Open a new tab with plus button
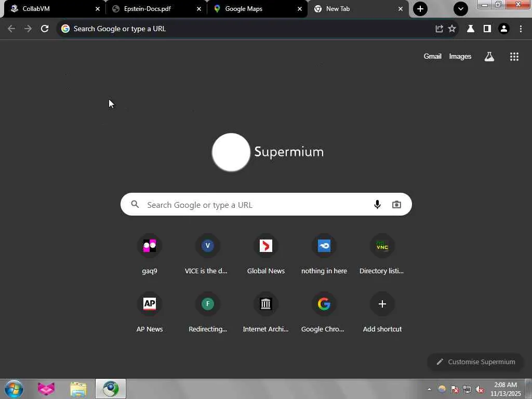 [420, 9]
